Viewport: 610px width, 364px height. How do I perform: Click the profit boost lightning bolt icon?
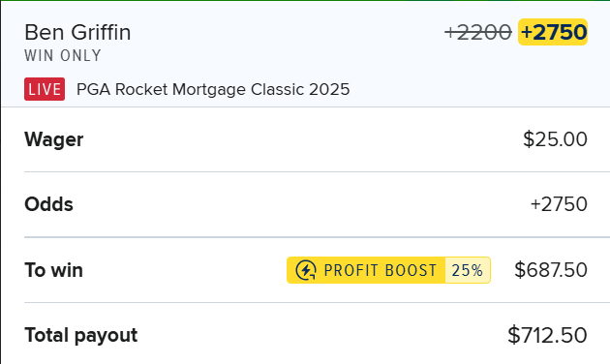(x=306, y=270)
